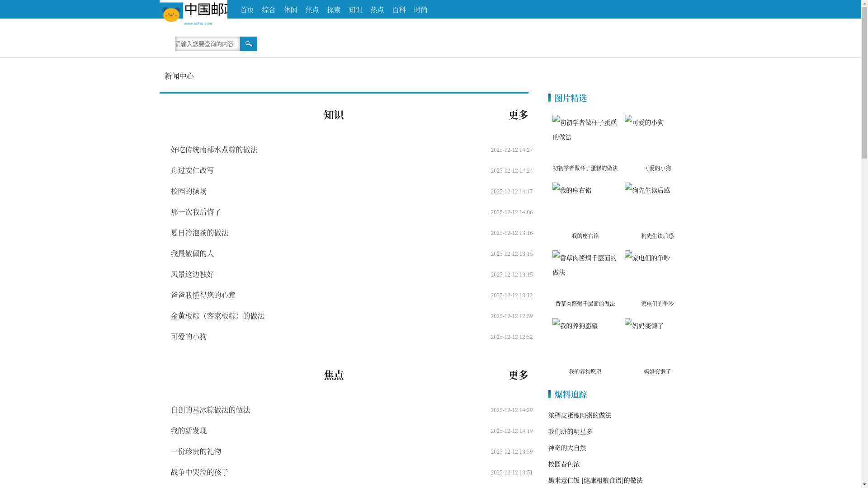This screenshot has width=868, height=488.
Task: Open the 知识 section heading link
Action: (334, 115)
